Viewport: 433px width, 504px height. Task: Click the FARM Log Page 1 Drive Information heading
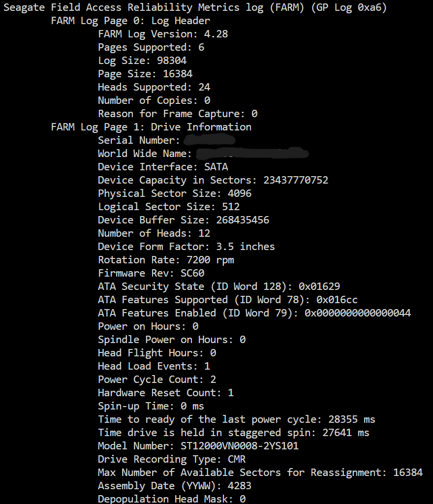click(x=151, y=127)
